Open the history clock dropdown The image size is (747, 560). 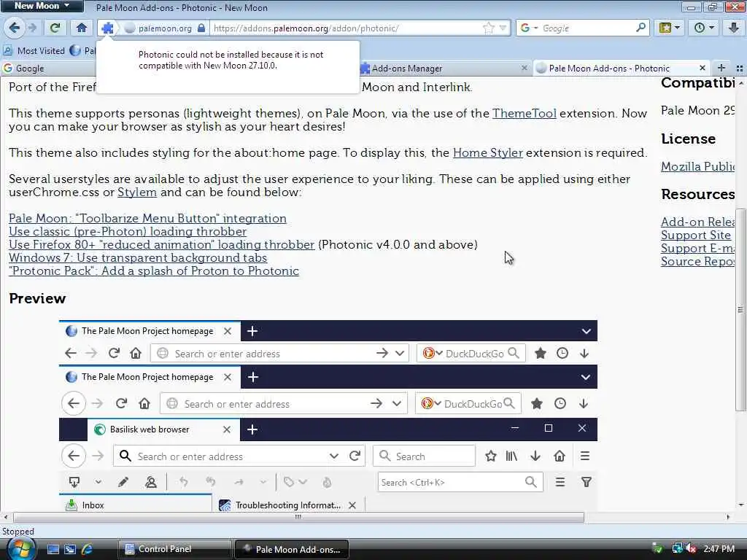pos(704,28)
